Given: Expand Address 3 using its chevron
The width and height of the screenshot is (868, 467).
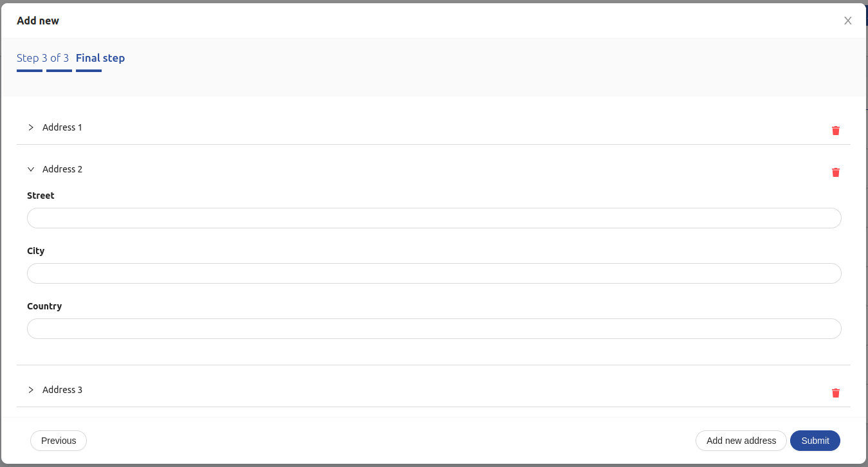Looking at the screenshot, I should click(31, 390).
